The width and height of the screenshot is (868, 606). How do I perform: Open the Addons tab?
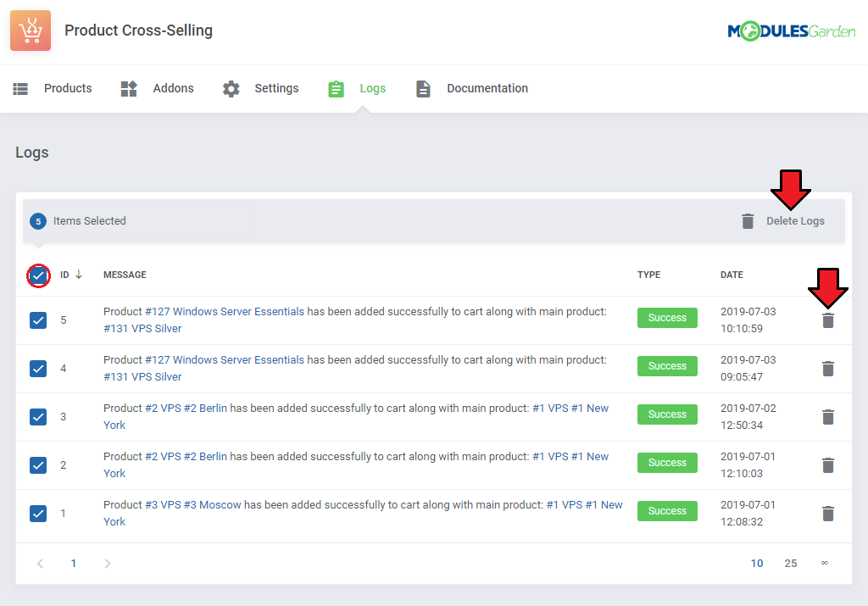pos(157,88)
